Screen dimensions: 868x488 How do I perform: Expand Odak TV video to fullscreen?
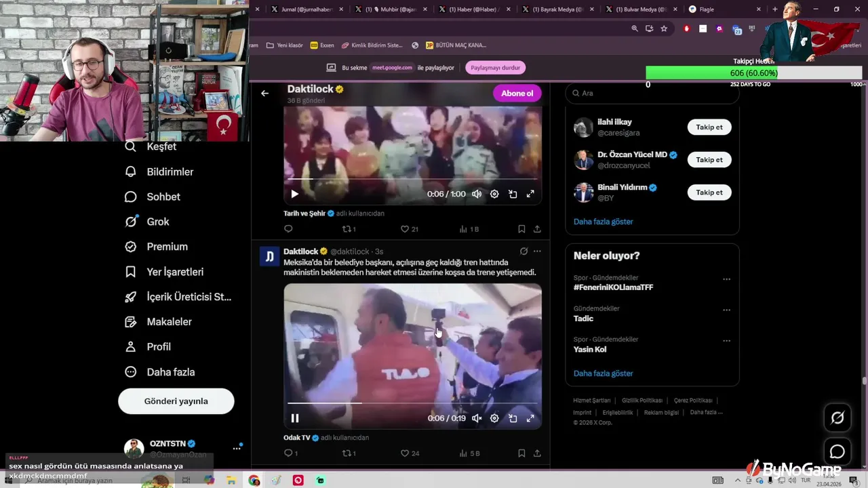click(x=530, y=418)
